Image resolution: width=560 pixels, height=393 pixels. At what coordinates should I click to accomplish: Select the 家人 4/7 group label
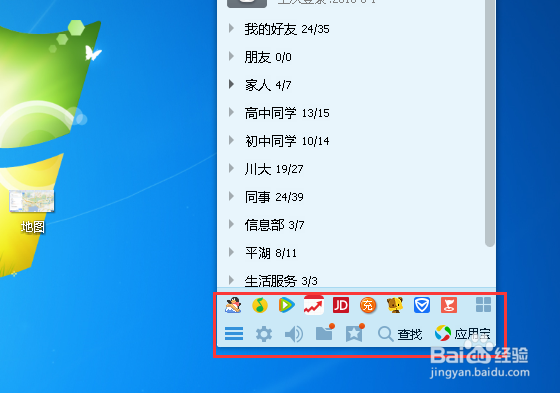point(268,85)
